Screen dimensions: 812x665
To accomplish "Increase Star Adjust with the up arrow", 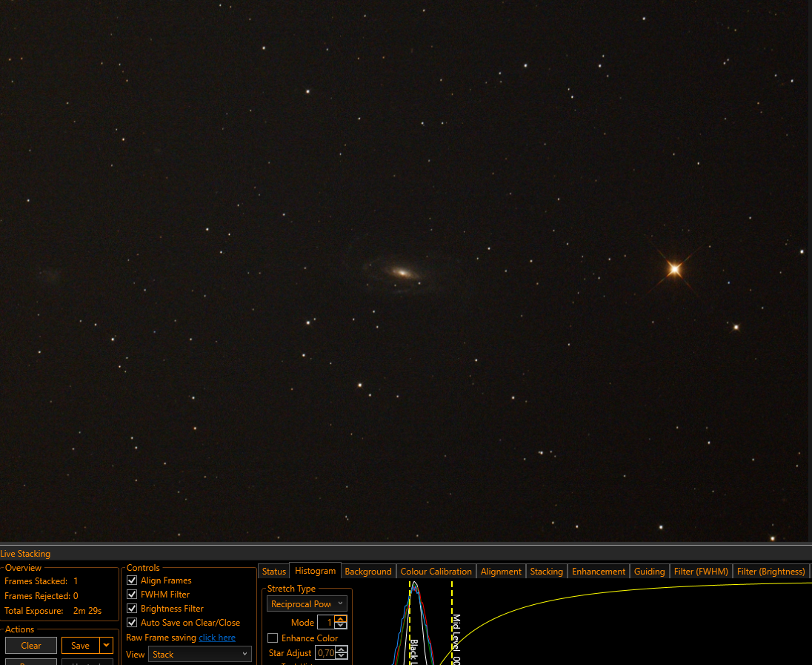I will pos(342,649).
